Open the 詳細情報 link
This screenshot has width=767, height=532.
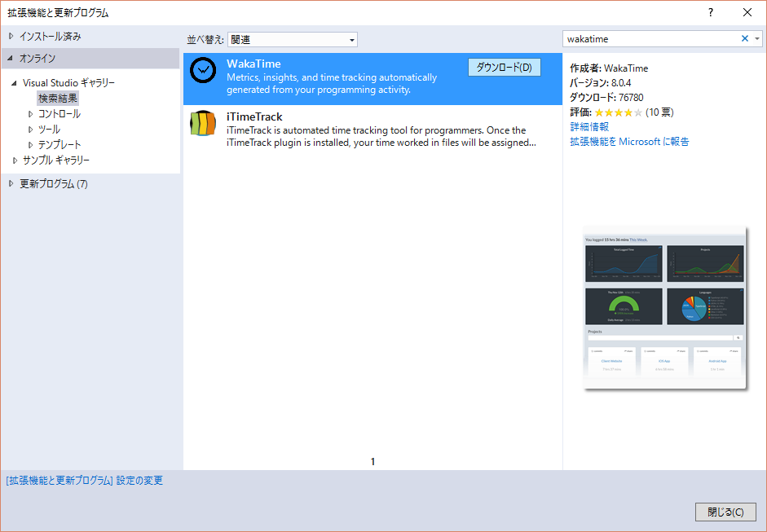click(x=589, y=126)
